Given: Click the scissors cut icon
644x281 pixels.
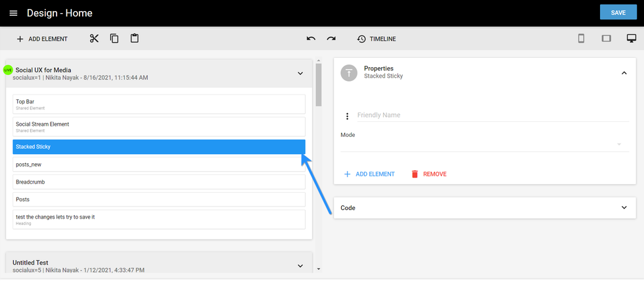Looking at the screenshot, I should tap(94, 39).
